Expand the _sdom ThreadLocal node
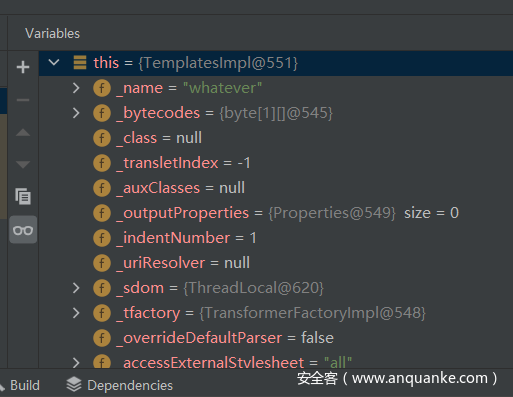 76,288
